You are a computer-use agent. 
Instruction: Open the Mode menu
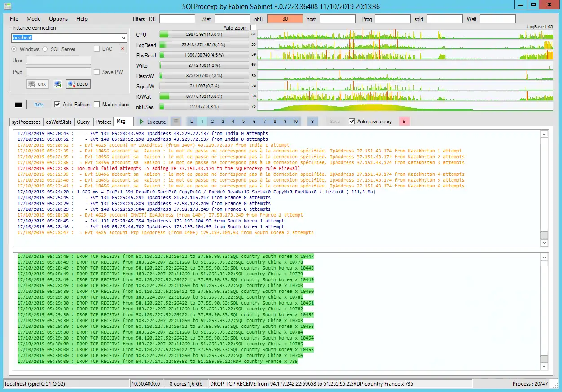[x=33, y=19]
